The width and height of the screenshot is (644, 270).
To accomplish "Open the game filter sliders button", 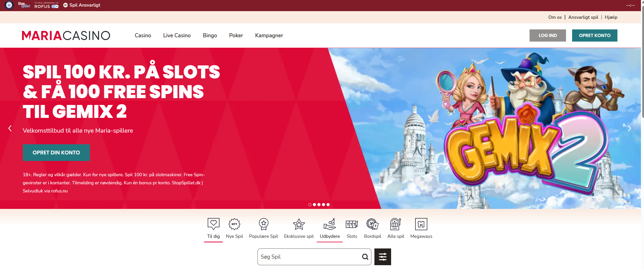I will click(x=383, y=257).
